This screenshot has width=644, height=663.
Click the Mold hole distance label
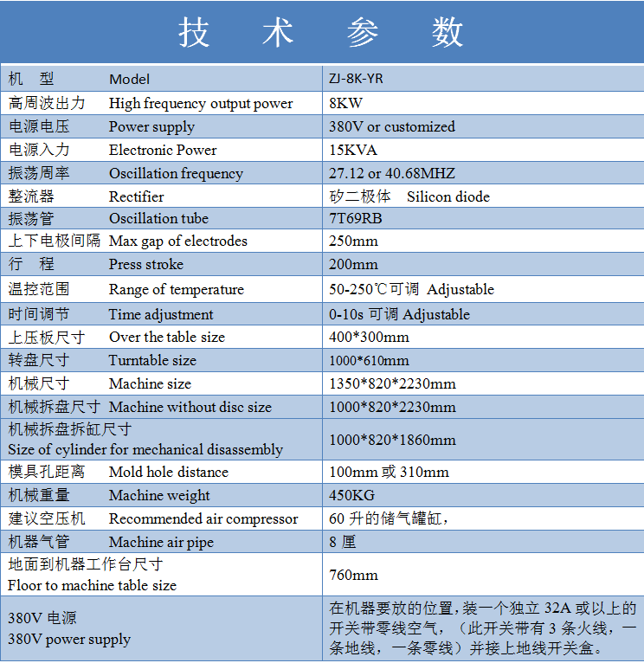click(168, 472)
